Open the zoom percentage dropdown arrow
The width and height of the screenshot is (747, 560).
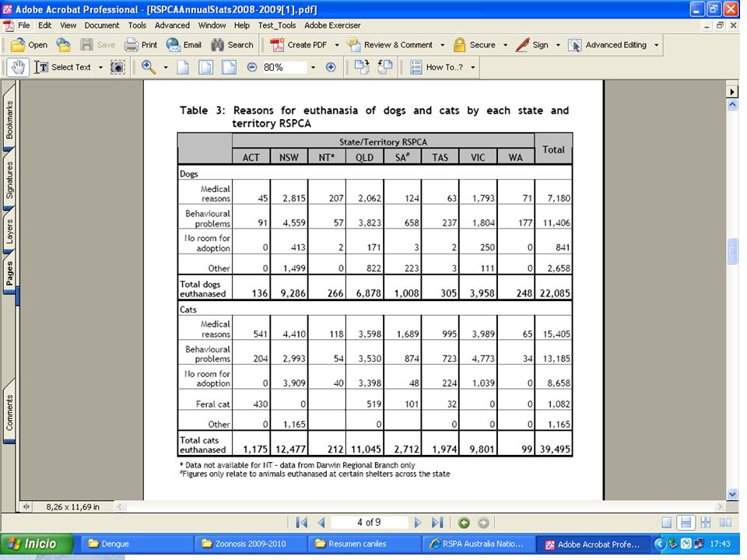[313, 68]
